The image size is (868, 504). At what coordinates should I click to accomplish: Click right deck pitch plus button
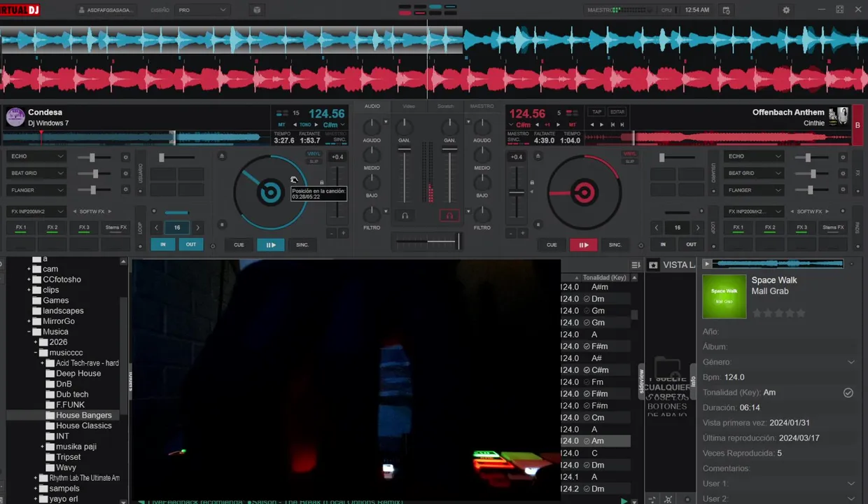coord(522,233)
